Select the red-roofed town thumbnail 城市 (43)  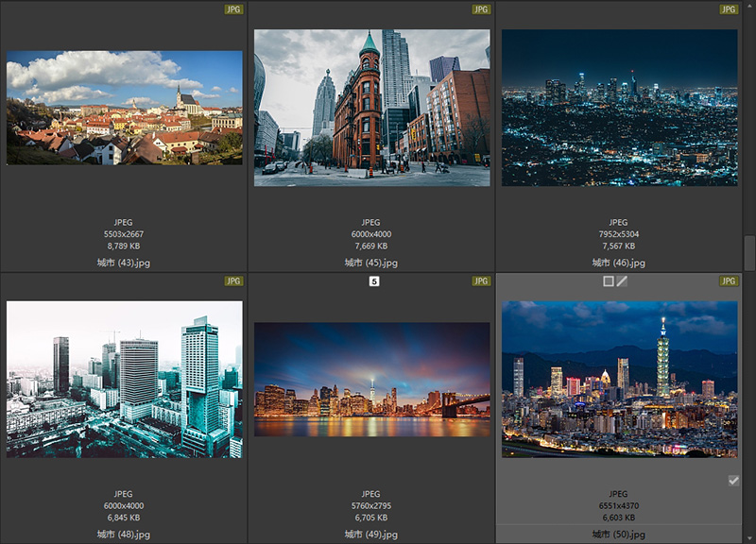coord(124,108)
